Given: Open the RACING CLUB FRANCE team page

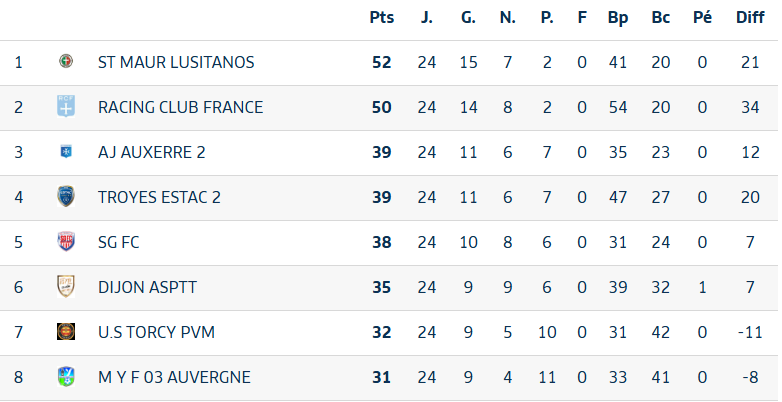Looking at the screenshot, I should click(x=180, y=107).
